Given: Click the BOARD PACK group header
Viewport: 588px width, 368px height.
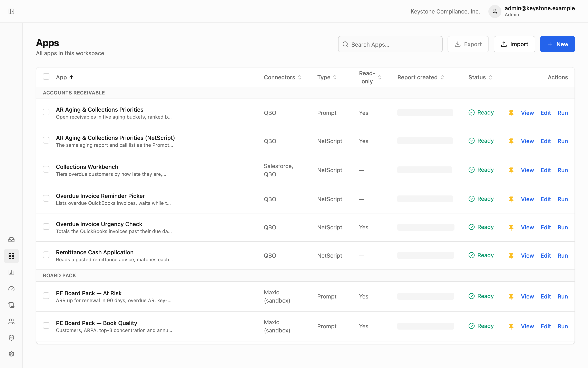Looking at the screenshot, I should tap(305, 276).
